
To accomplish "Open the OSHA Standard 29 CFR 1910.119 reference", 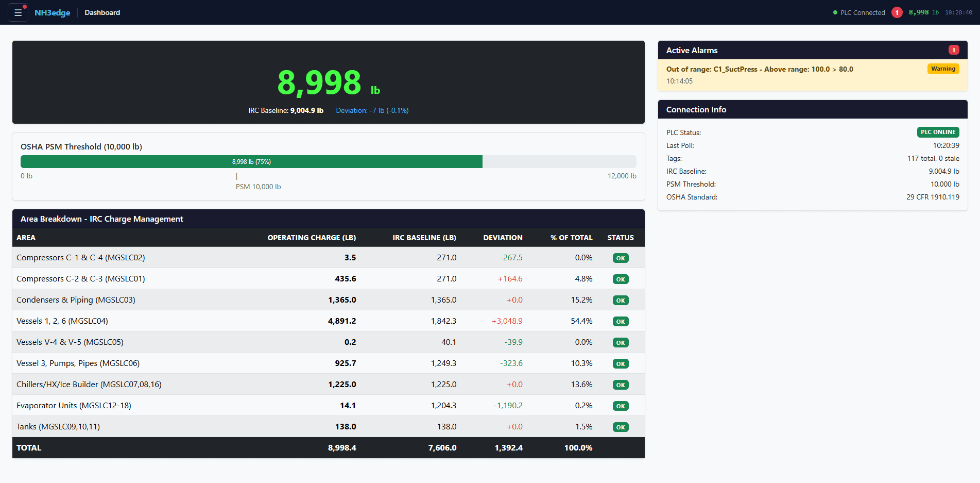I will coord(933,196).
